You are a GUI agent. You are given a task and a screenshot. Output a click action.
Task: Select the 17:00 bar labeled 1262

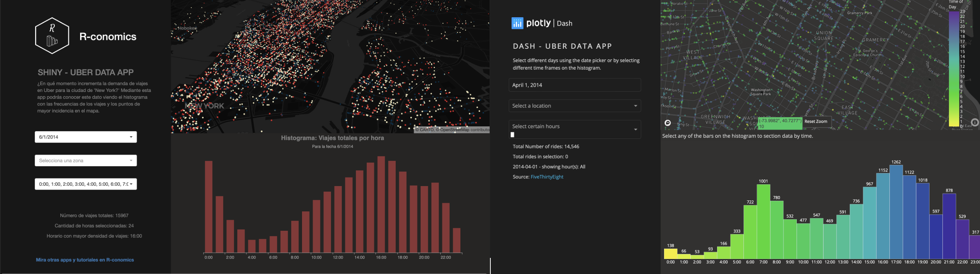tap(896, 214)
